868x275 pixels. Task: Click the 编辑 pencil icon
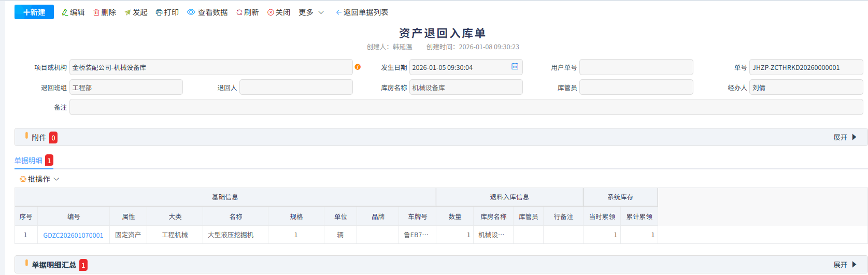click(x=65, y=12)
